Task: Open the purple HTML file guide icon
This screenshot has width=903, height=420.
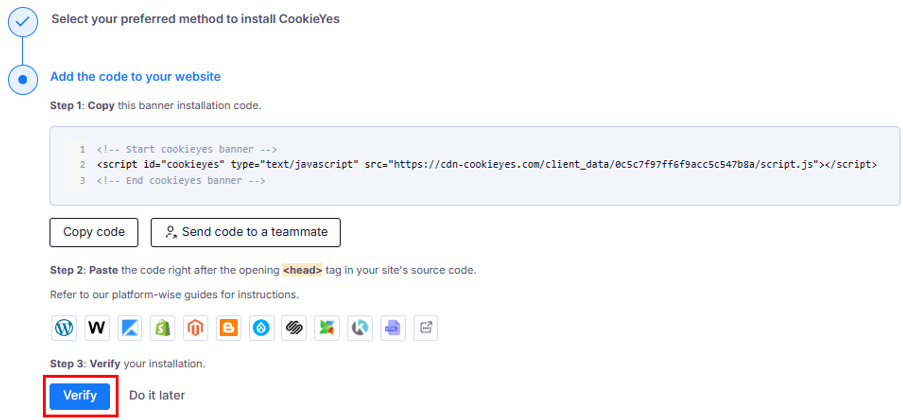Action: [393, 327]
